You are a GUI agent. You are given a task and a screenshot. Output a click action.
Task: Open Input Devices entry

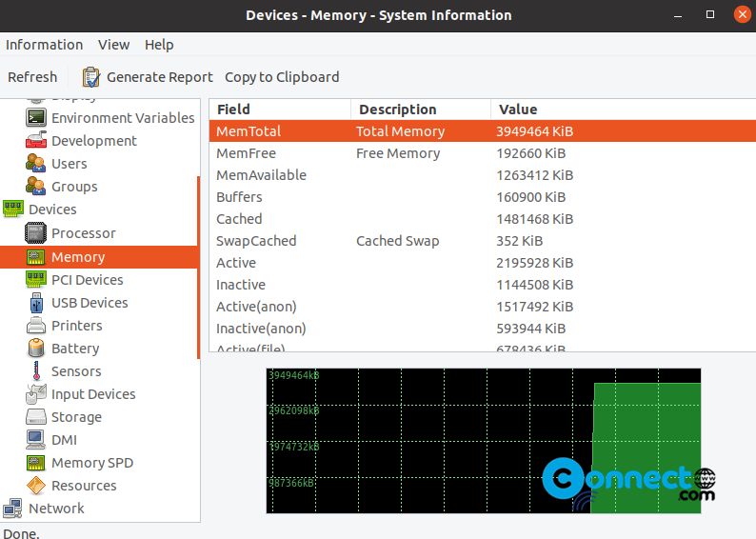coord(93,394)
